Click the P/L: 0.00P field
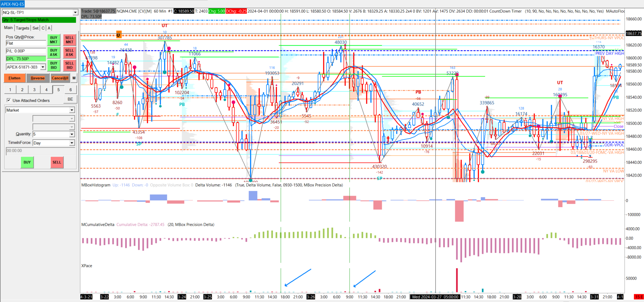The height and width of the screenshot is (302, 644). [x=26, y=51]
